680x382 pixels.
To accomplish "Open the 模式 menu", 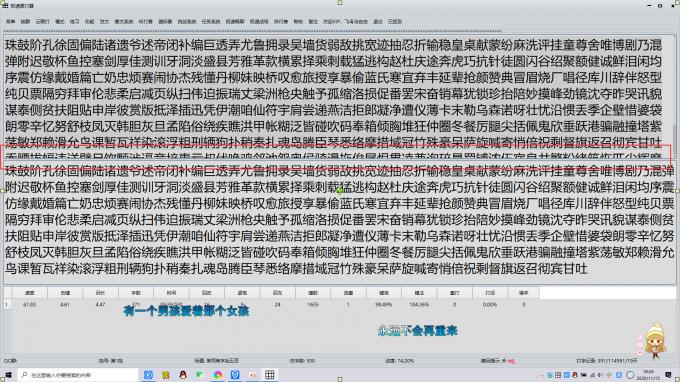I will coord(60,21).
